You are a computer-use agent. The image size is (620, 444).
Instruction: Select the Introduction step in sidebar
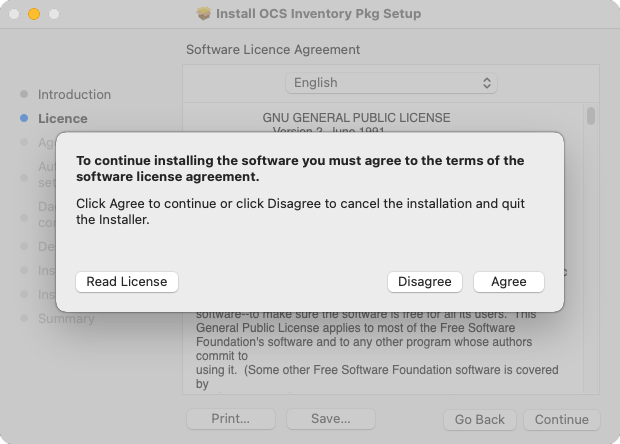[x=74, y=94]
